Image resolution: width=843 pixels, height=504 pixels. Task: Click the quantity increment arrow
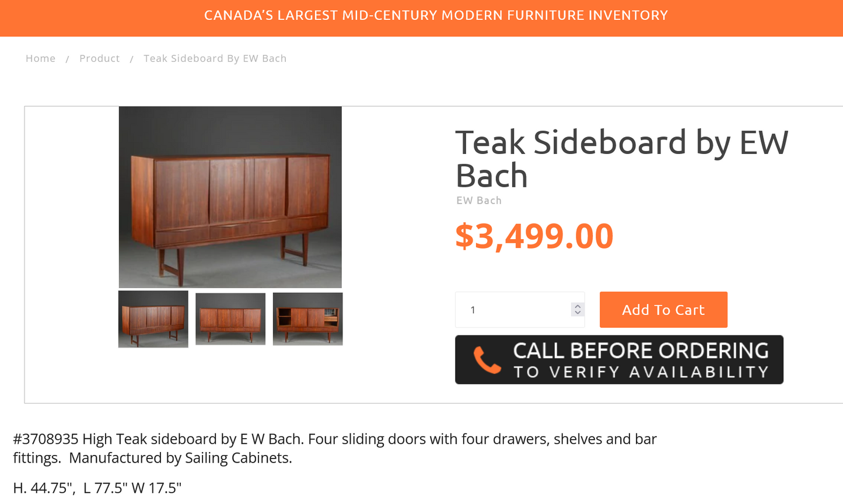coord(577,306)
